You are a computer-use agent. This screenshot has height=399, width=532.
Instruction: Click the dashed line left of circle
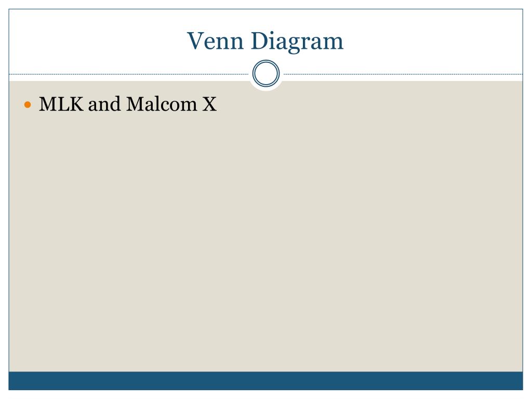pyautogui.click(x=129, y=74)
